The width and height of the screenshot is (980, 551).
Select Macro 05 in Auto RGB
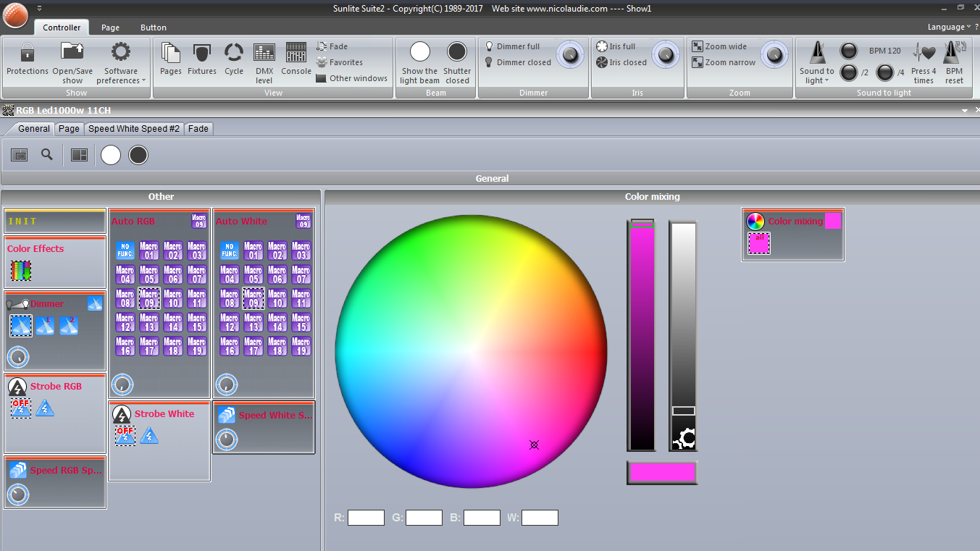(148, 274)
